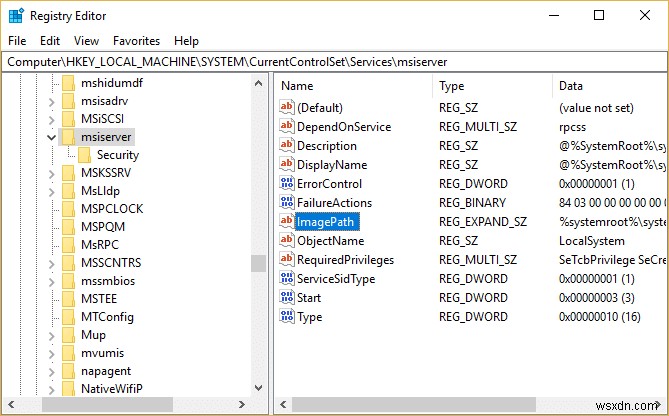Click the folder icon for msiserver key
The height and width of the screenshot is (416, 669).
(68, 136)
